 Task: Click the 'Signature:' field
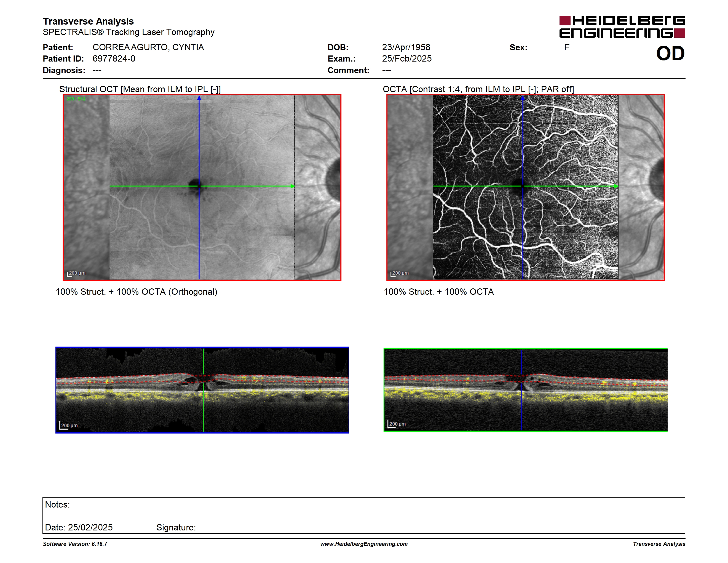(x=176, y=527)
